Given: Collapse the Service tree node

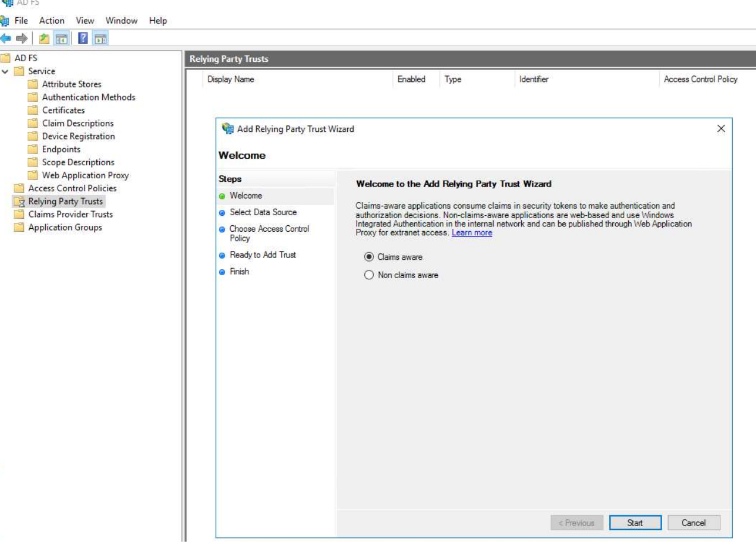Looking at the screenshot, I should click(x=5, y=71).
